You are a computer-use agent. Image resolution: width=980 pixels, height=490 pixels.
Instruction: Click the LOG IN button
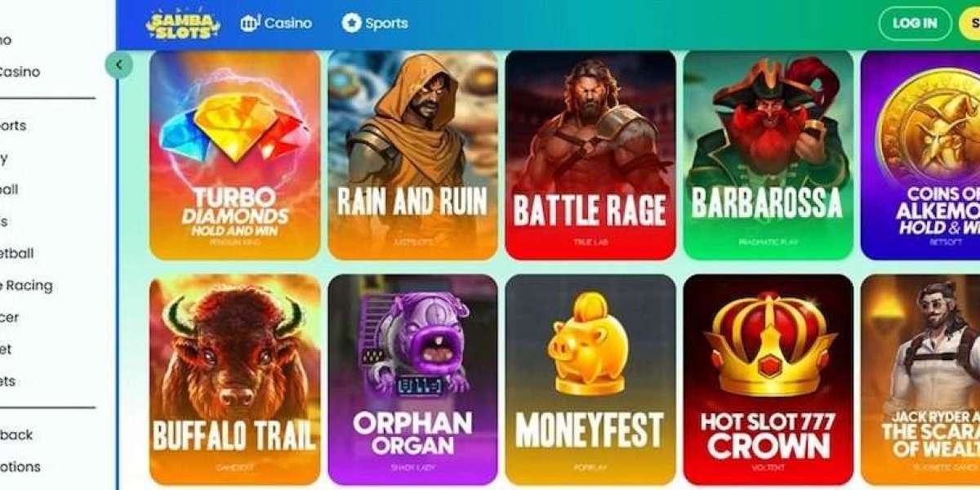(915, 24)
